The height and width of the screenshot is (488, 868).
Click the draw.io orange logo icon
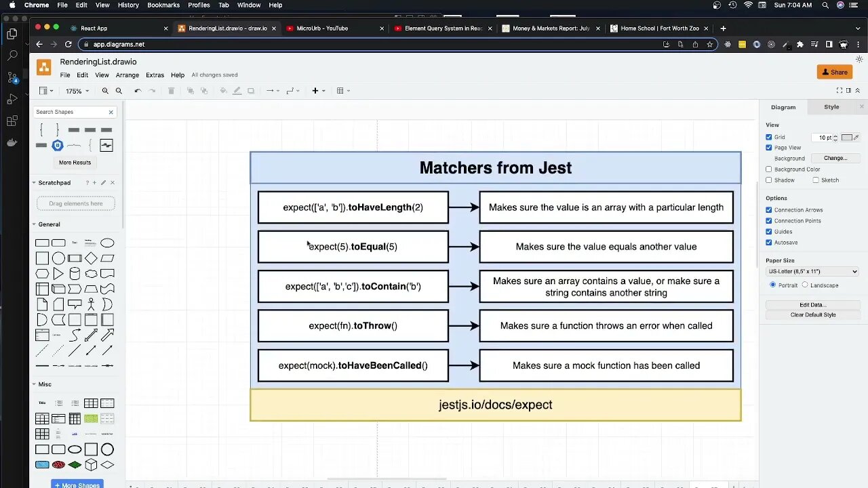point(44,67)
